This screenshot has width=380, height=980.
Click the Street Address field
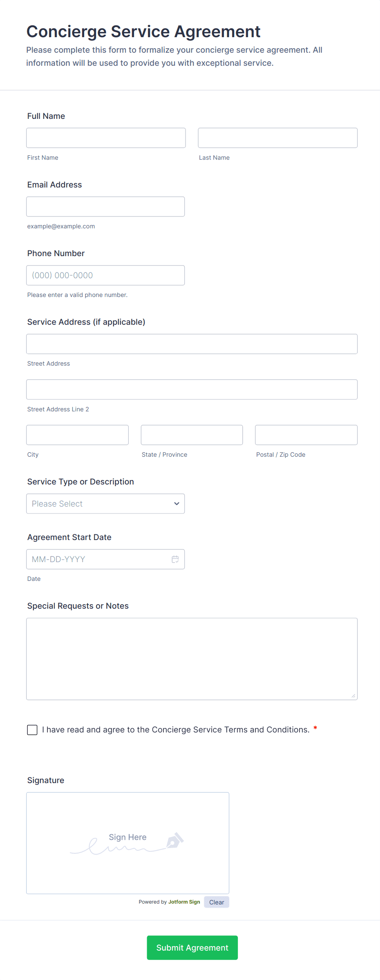point(192,344)
